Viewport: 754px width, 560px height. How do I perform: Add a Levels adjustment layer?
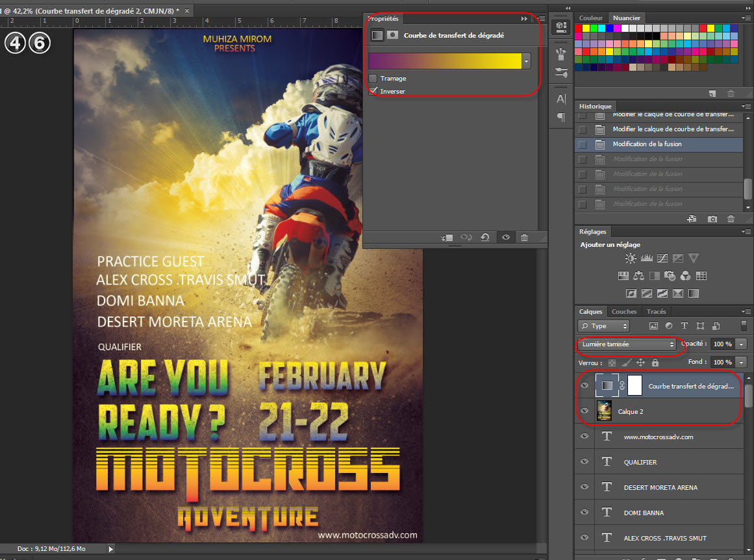(x=646, y=259)
